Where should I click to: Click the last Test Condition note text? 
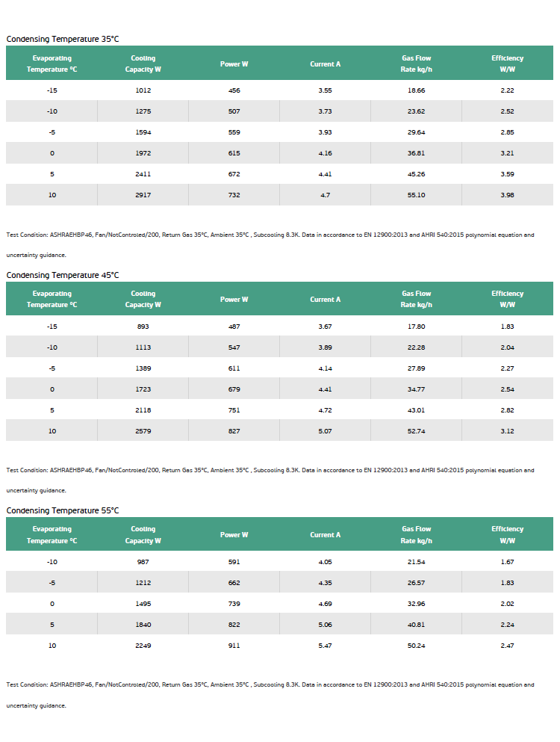click(270, 695)
